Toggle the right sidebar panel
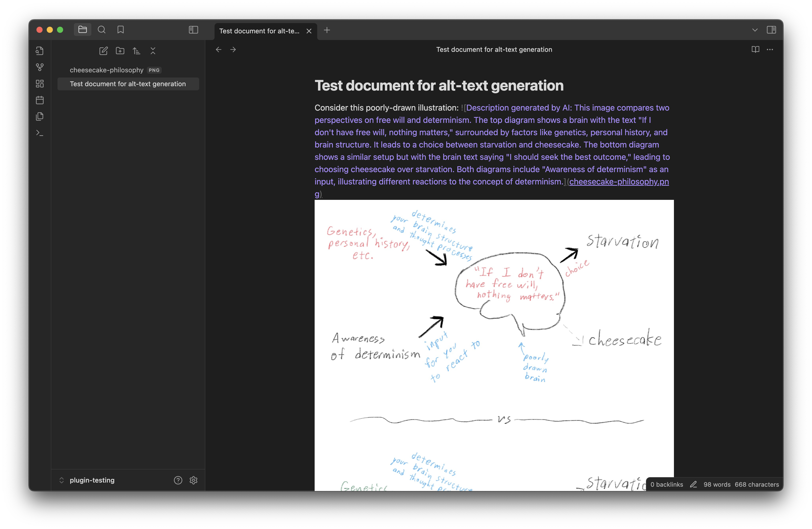This screenshot has width=812, height=529. point(771,30)
